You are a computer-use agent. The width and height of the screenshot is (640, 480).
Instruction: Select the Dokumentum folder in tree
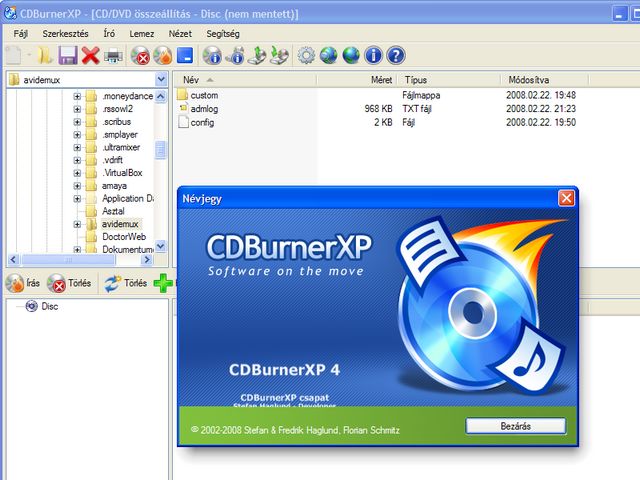coord(127,249)
